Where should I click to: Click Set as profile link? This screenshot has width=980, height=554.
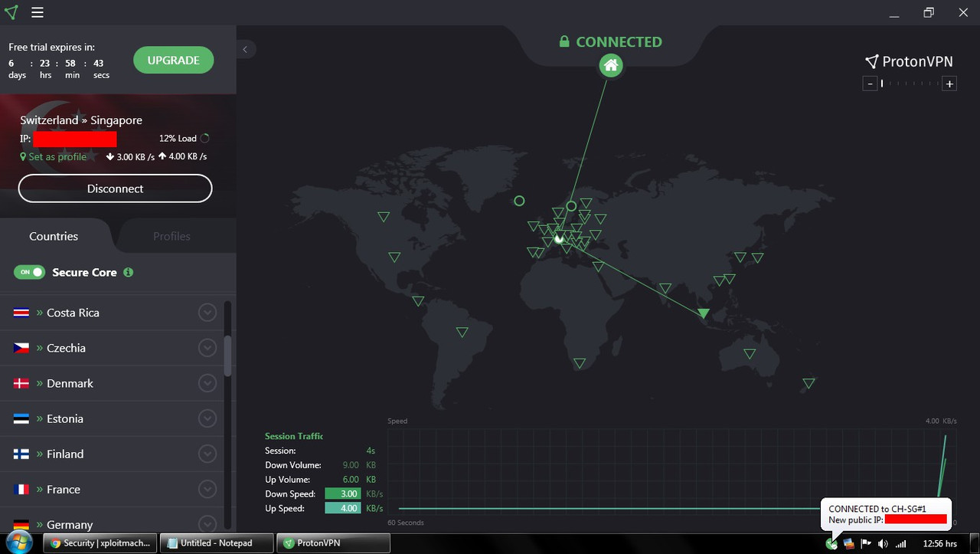pos(53,156)
